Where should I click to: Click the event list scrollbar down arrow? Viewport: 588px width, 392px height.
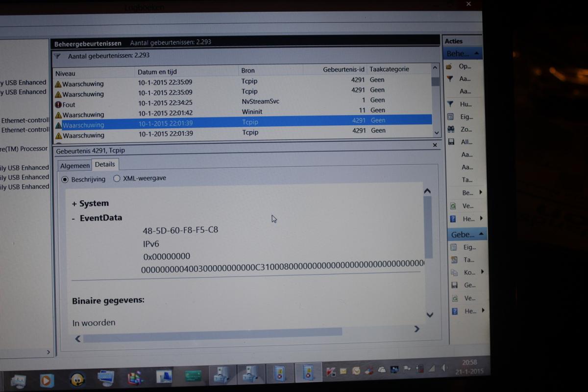[x=437, y=133]
